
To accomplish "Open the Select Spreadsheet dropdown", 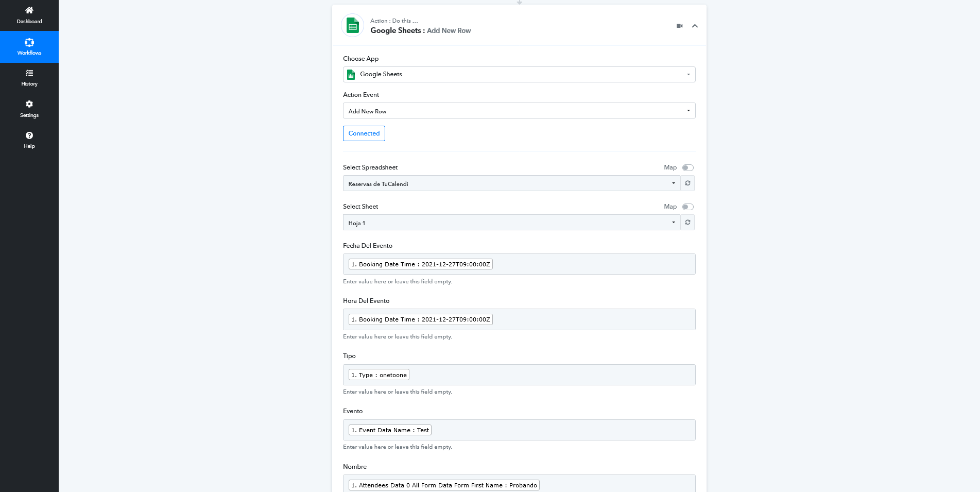I will (511, 183).
